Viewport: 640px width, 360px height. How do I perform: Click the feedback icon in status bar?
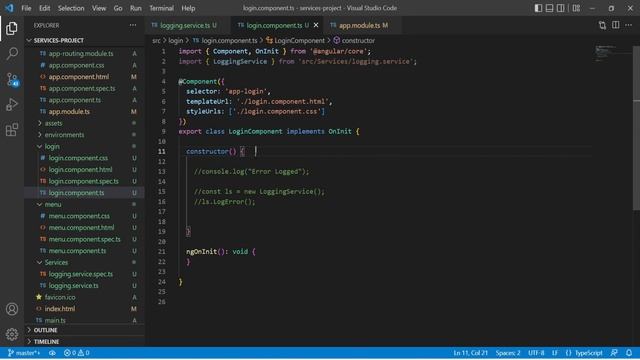[x=614, y=353]
